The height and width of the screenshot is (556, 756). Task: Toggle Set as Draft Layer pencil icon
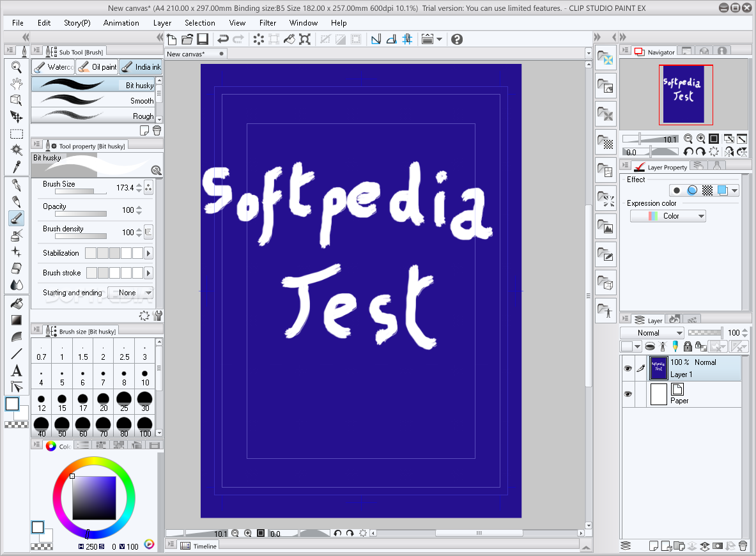[675, 346]
